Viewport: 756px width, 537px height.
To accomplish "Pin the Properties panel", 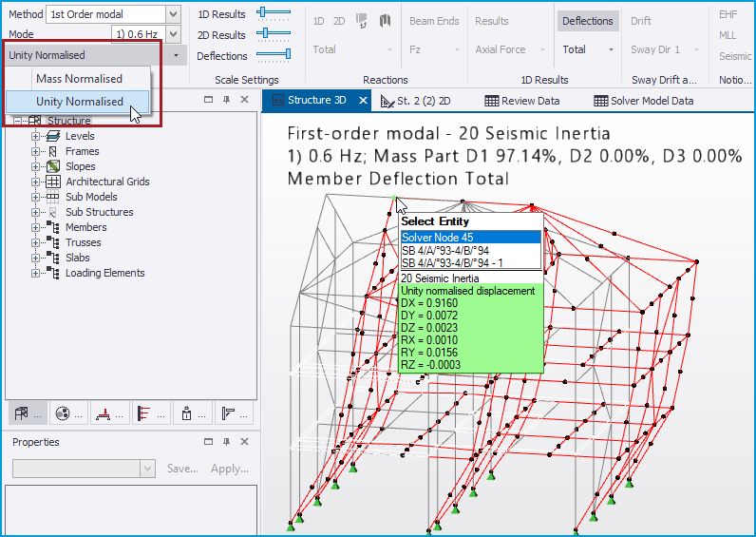I will pos(226,442).
